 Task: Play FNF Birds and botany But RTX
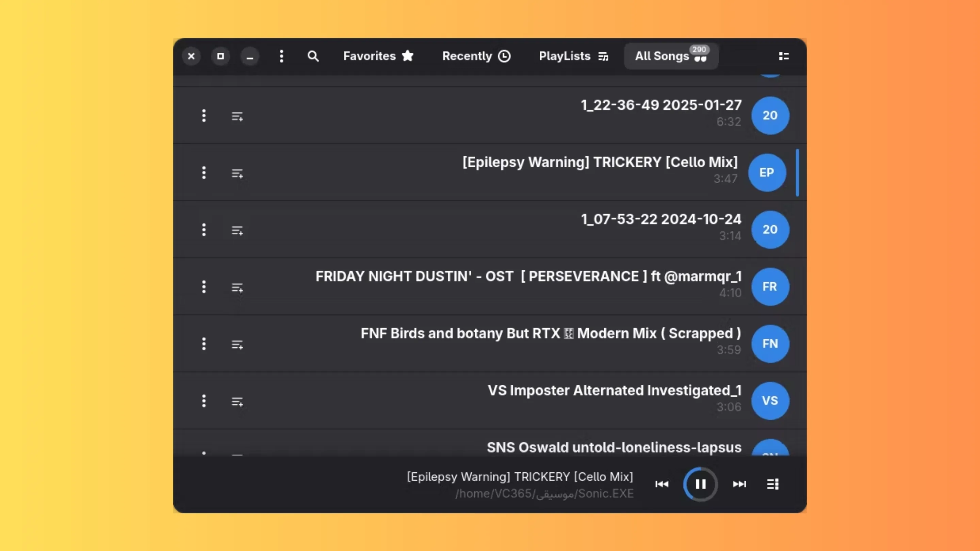[551, 333]
